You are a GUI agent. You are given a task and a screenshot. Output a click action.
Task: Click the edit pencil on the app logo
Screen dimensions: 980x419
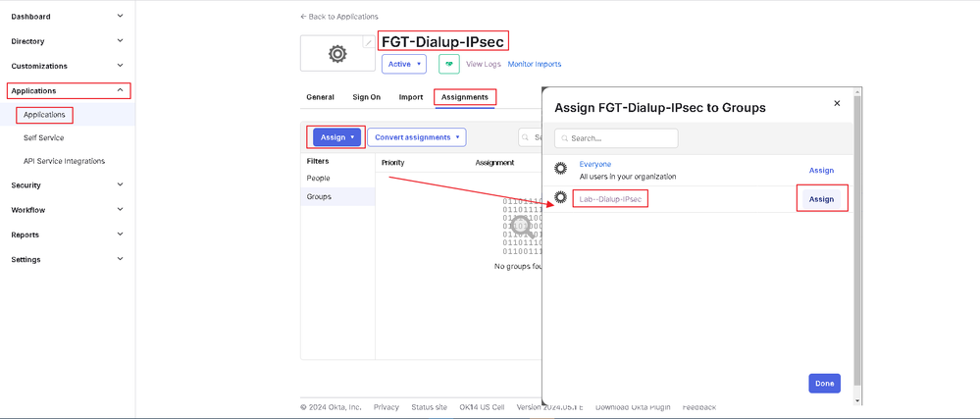pyautogui.click(x=369, y=43)
